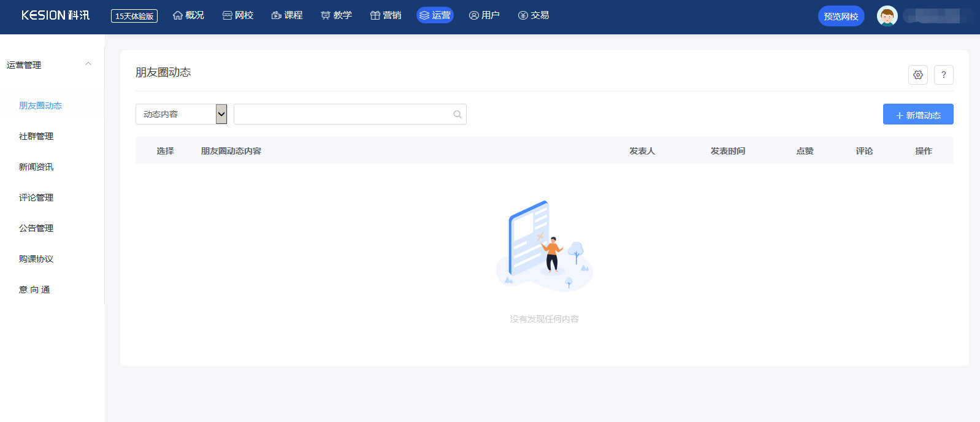Open 公告管理 in the sidebar
The height and width of the screenshot is (422, 980).
36,228
